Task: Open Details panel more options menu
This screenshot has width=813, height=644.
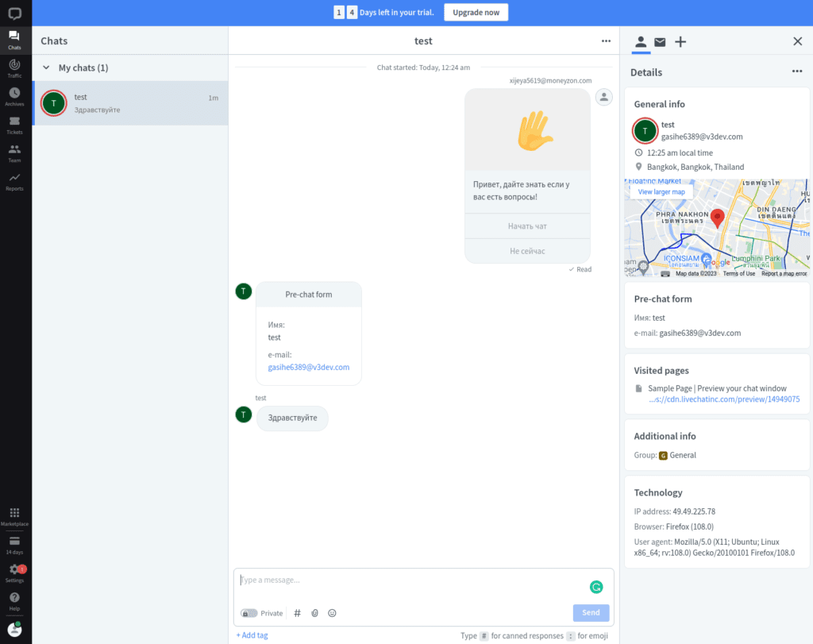Action: click(796, 71)
